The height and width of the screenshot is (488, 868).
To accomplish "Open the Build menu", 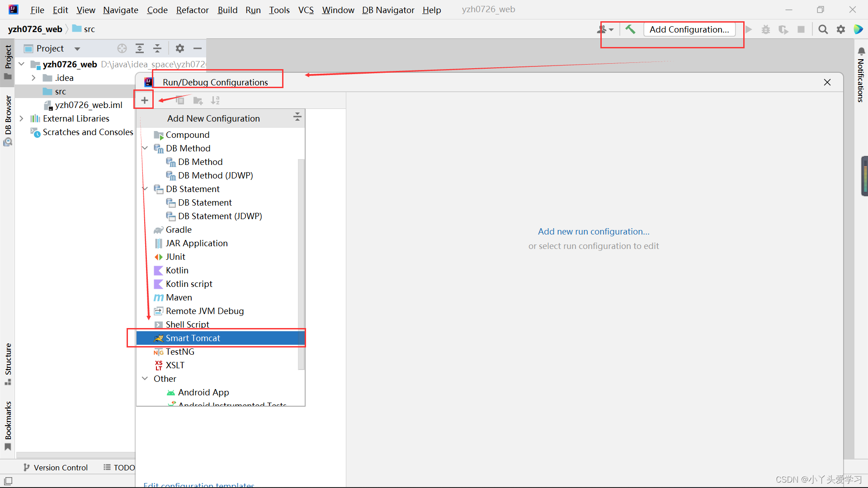I will (x=227, y=10).
